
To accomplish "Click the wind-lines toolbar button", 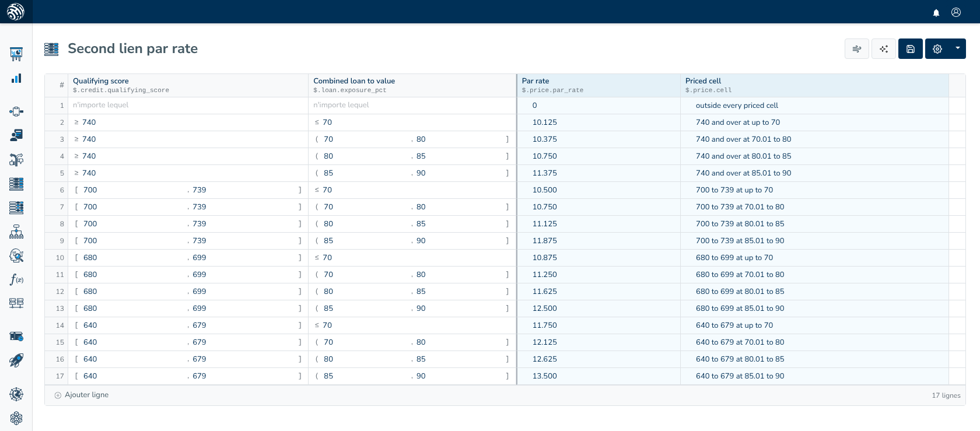I will pyautogui.click(x=857, y=49).
